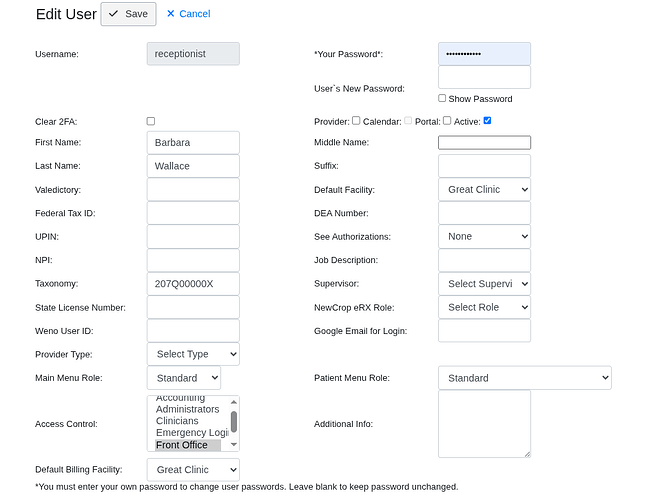Select Front Office in Access Control list
The image size is (661, 500).
click(x=188, y=445)
